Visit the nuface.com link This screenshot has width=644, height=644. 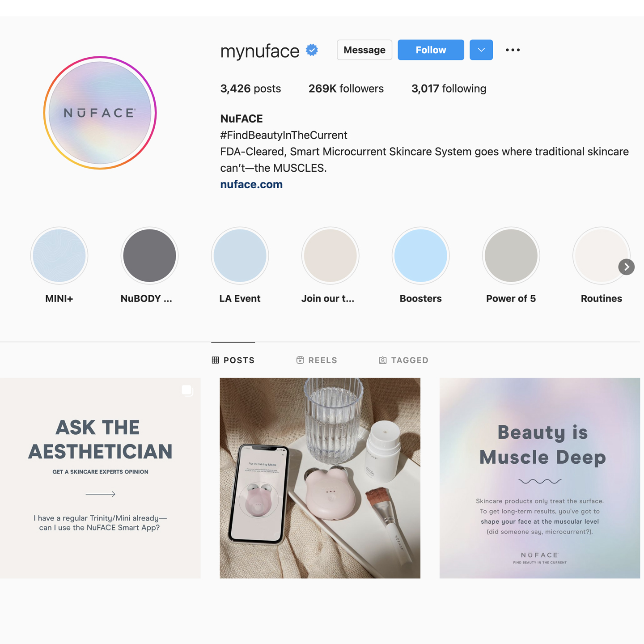click(x=251, y=184)
